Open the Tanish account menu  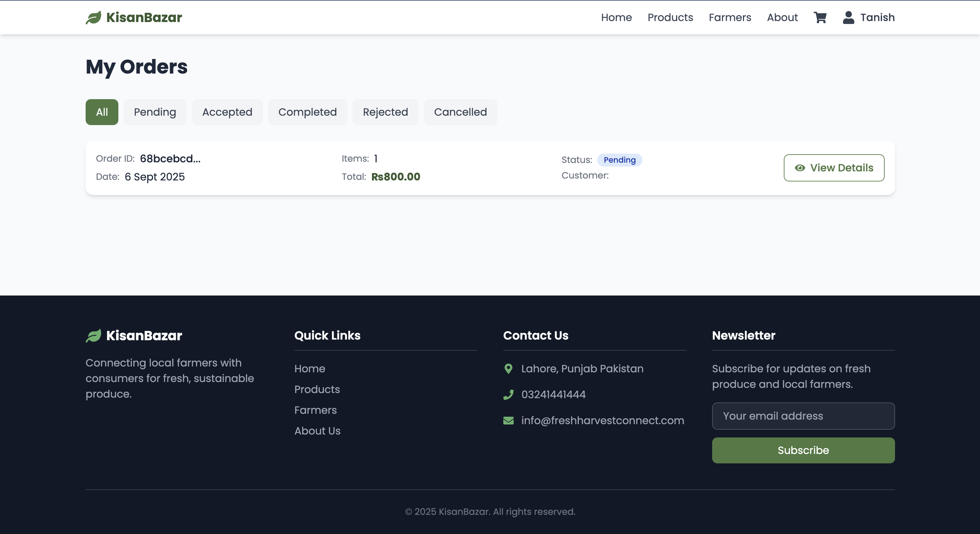868,17
